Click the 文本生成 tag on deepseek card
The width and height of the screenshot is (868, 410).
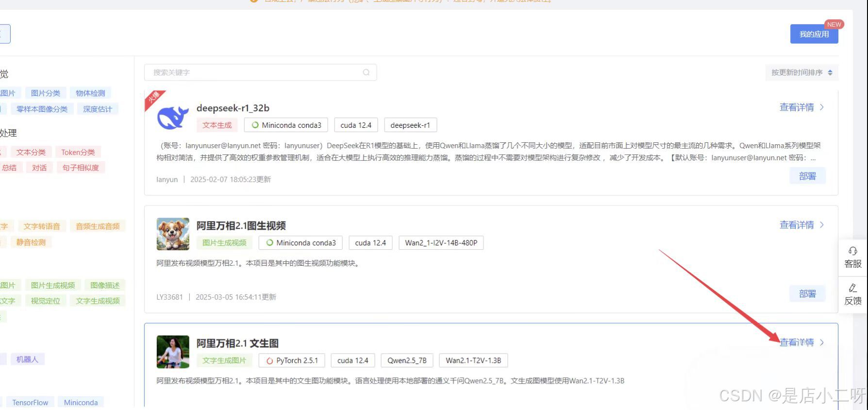pyautogui.click(x=217, y=125)
